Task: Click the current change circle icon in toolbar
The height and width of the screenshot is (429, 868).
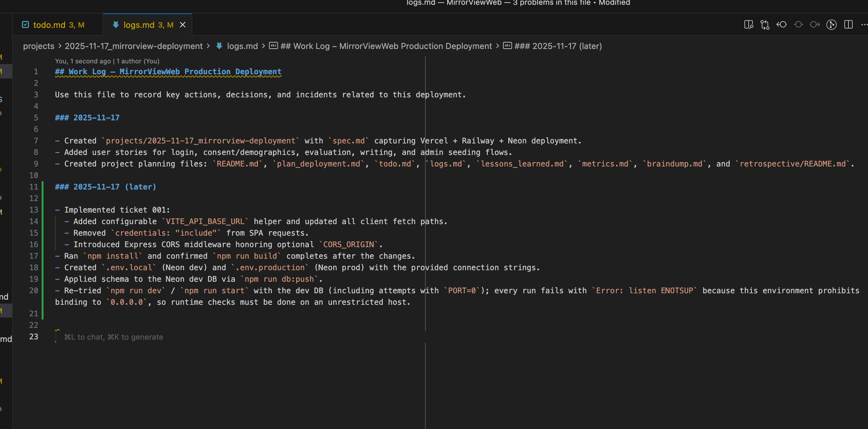Action: (x=798, y=25)
